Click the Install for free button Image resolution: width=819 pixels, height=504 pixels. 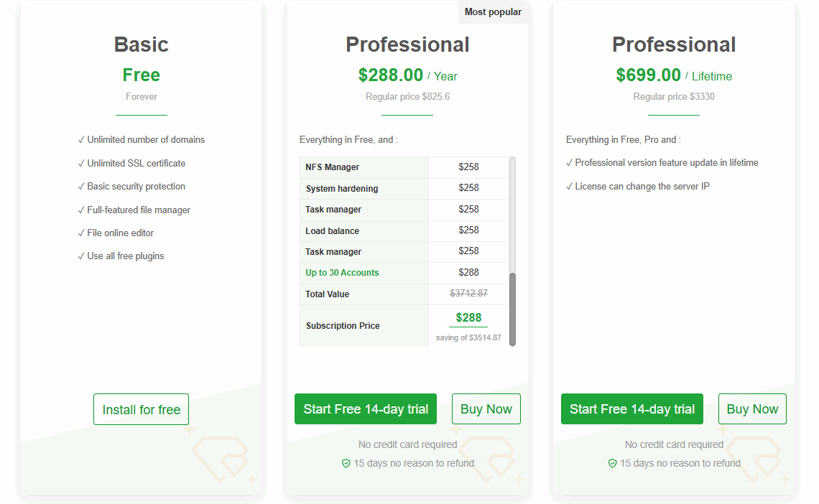141,409
